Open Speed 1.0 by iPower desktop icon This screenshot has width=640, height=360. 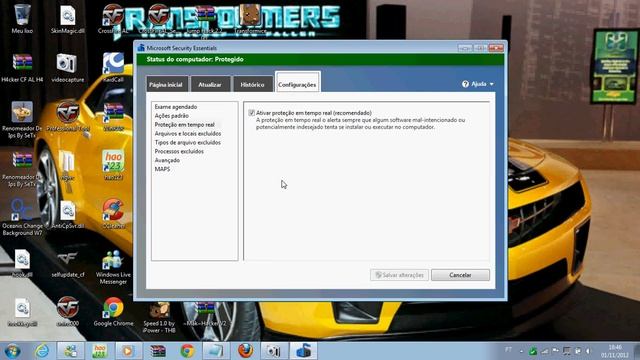click(159, 318)
